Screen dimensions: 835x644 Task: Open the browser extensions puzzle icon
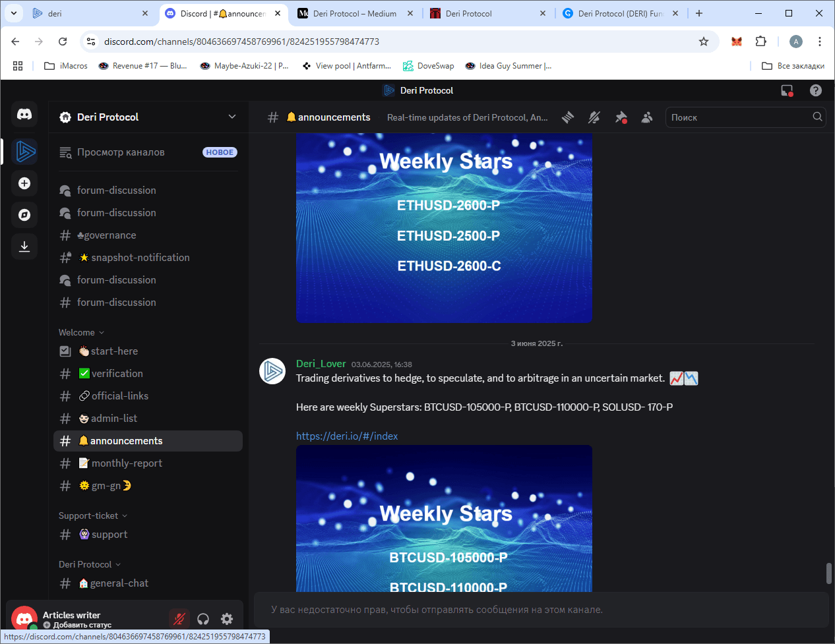pyautogui.click(x=761, y=42)
